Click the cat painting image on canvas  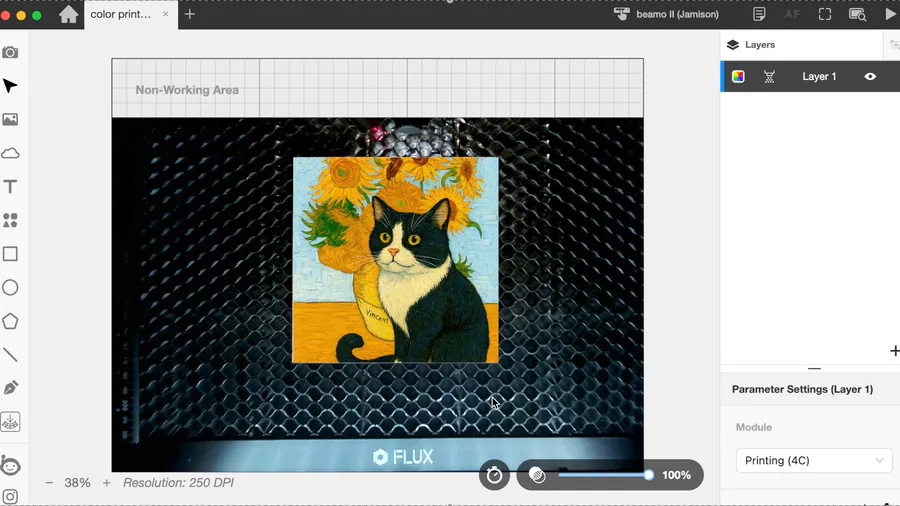395,260
